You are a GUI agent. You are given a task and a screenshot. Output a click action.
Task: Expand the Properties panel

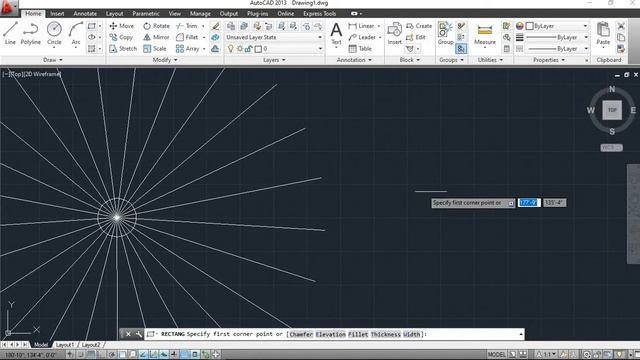pos(549,60)
